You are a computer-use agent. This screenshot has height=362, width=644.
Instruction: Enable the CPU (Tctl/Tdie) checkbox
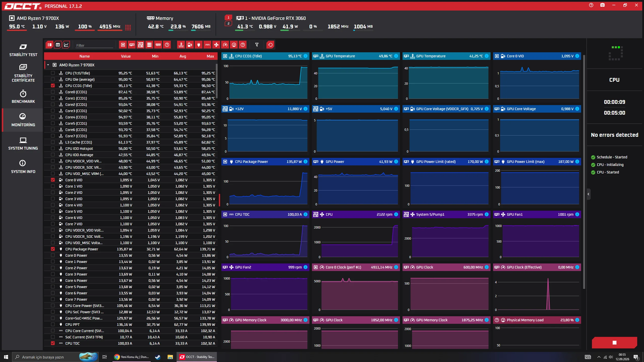(53, 73)
